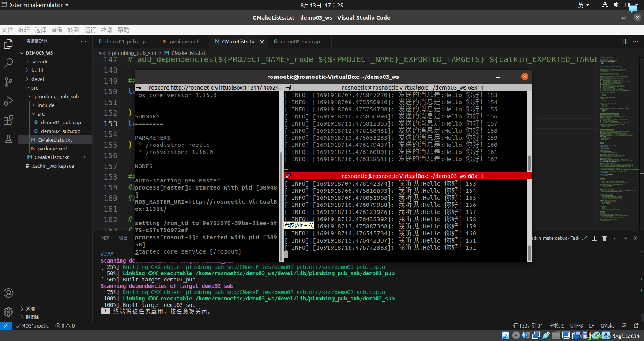Click cursor position 行 153, 列 31

click(x=528, y=326)
